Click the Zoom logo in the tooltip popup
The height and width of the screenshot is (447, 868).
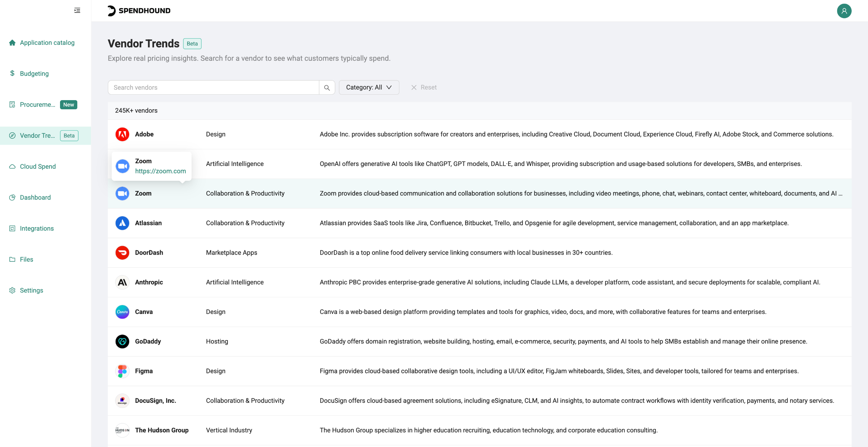[122, 166]
